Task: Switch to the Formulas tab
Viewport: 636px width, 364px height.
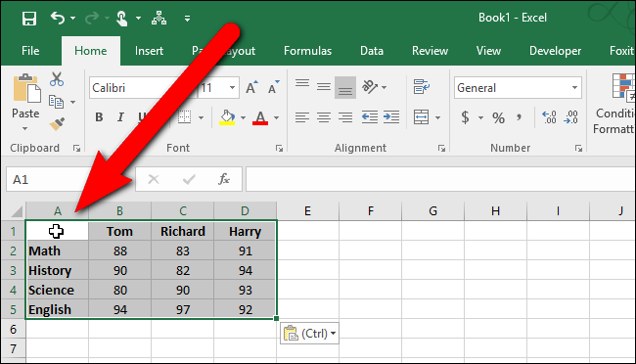Action: coord(307,51)
